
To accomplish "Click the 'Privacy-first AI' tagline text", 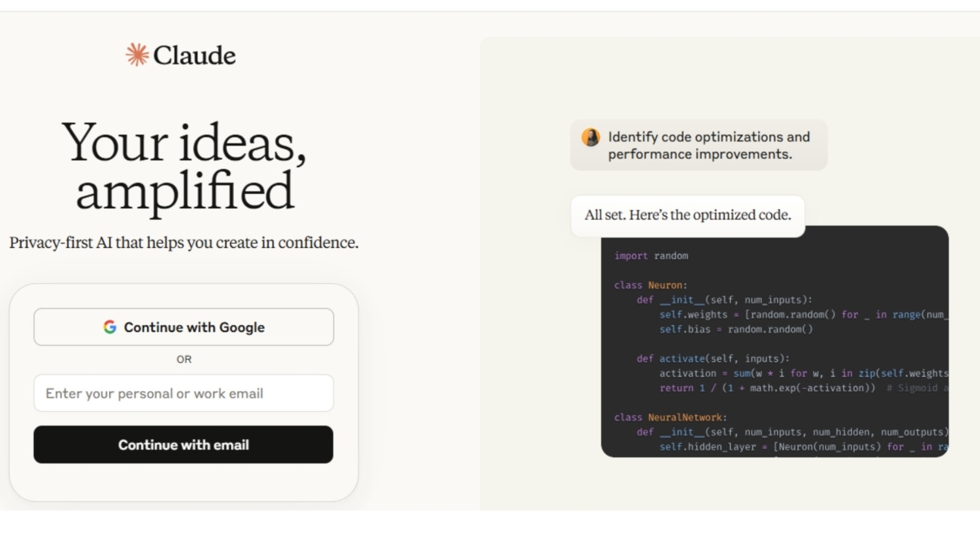I will tap(184, 242).
